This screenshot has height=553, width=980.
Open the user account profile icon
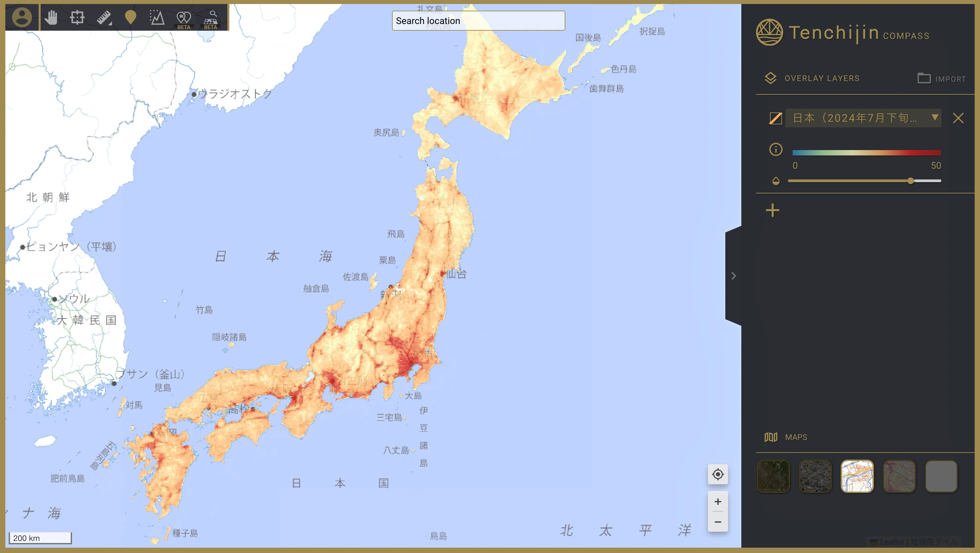22,17
